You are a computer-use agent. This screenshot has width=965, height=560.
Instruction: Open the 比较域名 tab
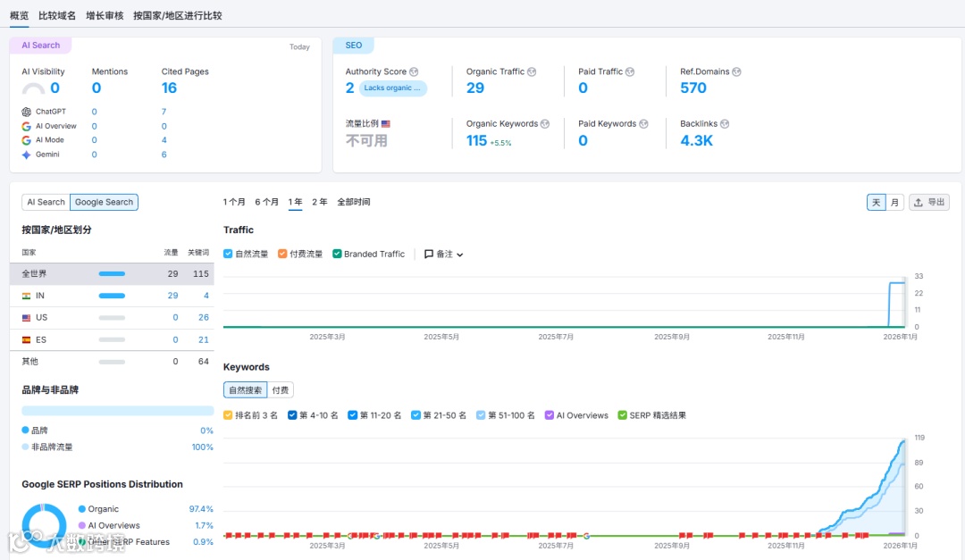57,15
